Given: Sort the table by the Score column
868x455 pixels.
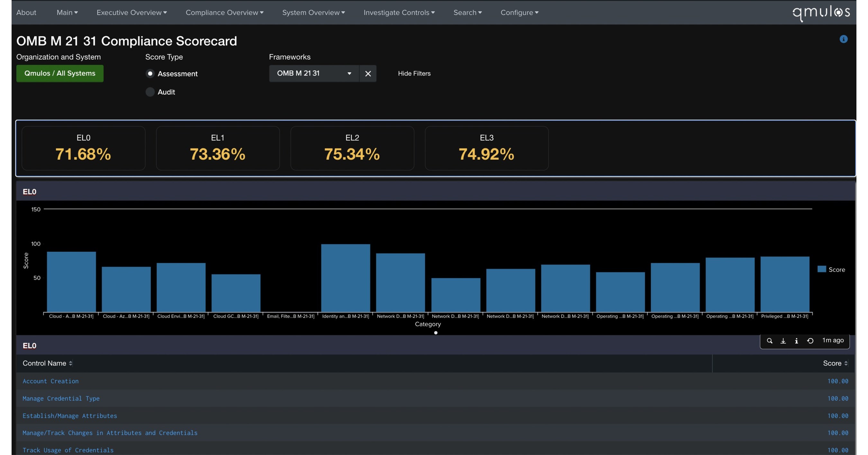Looking at the screenshot, I should click(x=835, y=363).
